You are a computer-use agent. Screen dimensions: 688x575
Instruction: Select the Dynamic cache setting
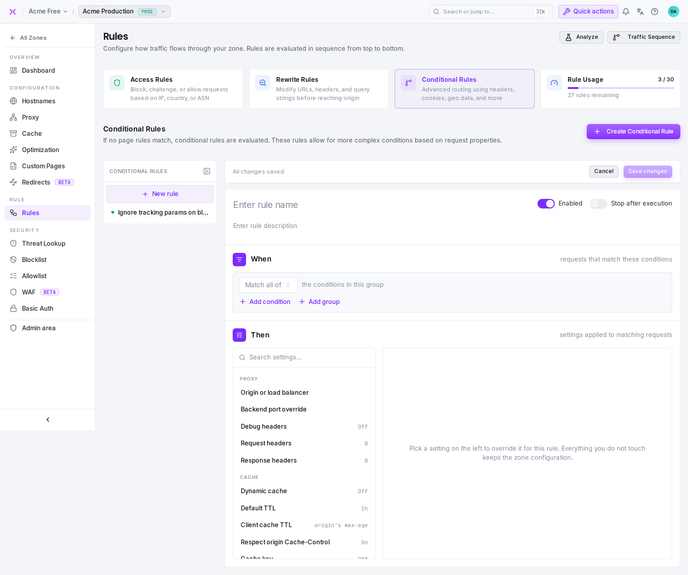[305, 491]
